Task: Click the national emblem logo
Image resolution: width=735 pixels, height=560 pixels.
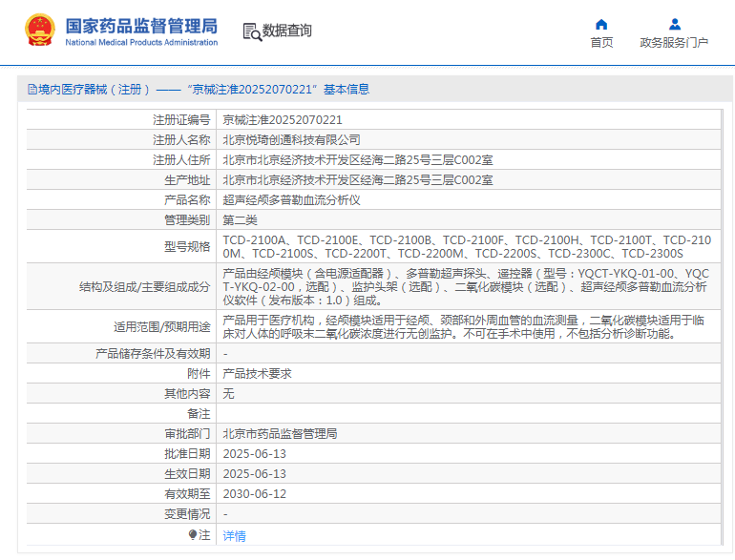Action: coord(39,31)
